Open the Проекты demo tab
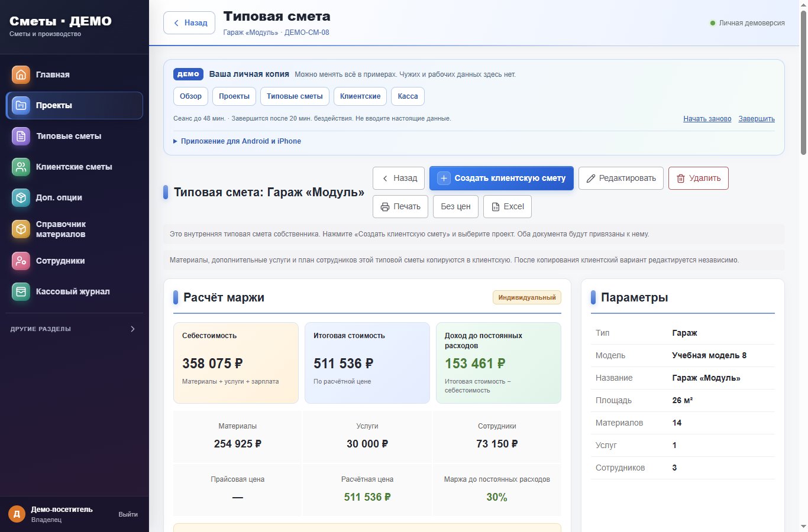The height and width of the screenshot is (532, 808). 234,96
